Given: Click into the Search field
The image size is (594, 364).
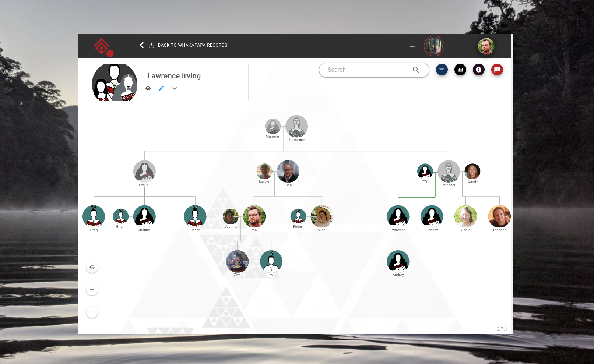Looking at the screenshot, I should (374, 70).
